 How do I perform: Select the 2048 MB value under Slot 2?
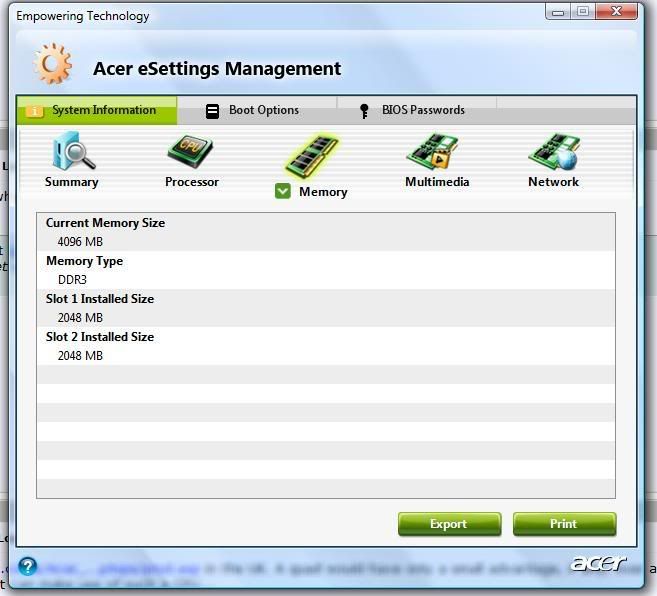pyautogui.click(x=80, y=356)
